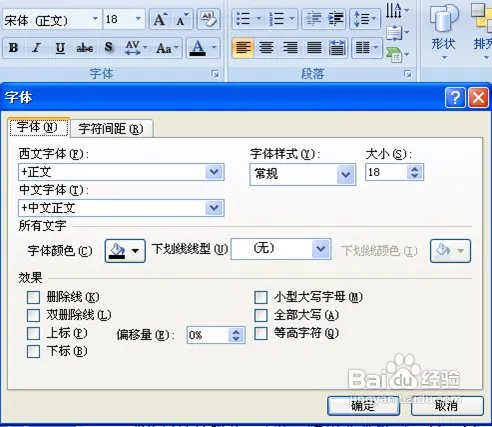Switch to 字符间距 character spacing tab
492x427 pixels.
(111, 128)
